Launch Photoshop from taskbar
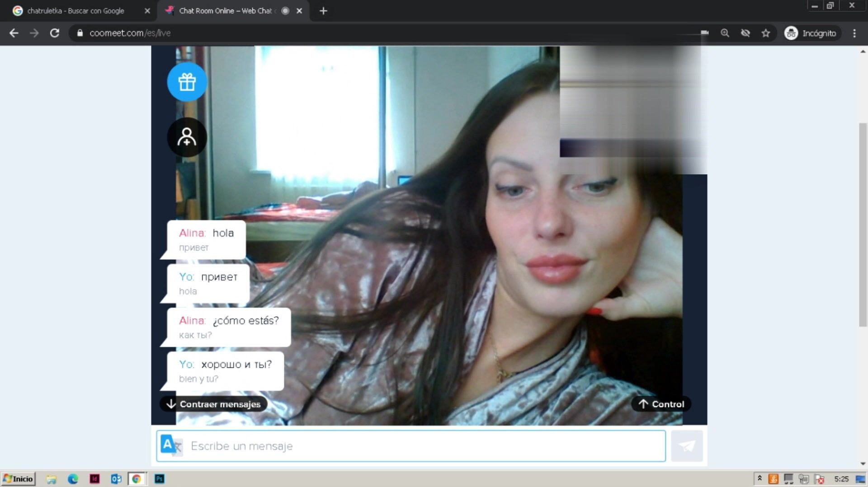The width and height of the screenshot is (868, 487). [160, 479]
